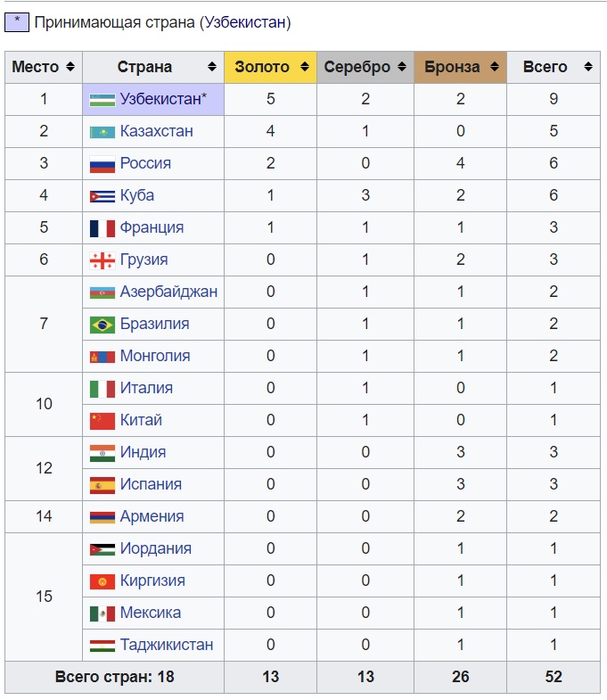Click the Cuba flag icon
Viewport: 607px width, 700px height.
(103, 196)
